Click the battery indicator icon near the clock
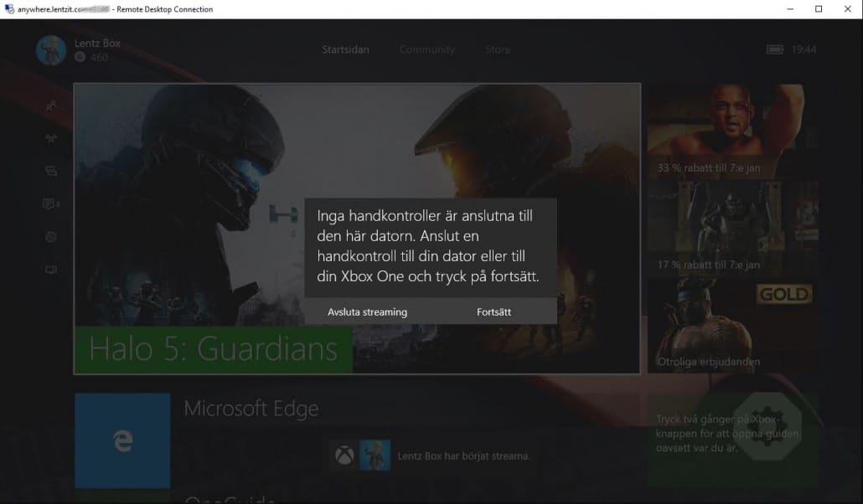Viewport: 863px width, 504px height. pos(774,49)
